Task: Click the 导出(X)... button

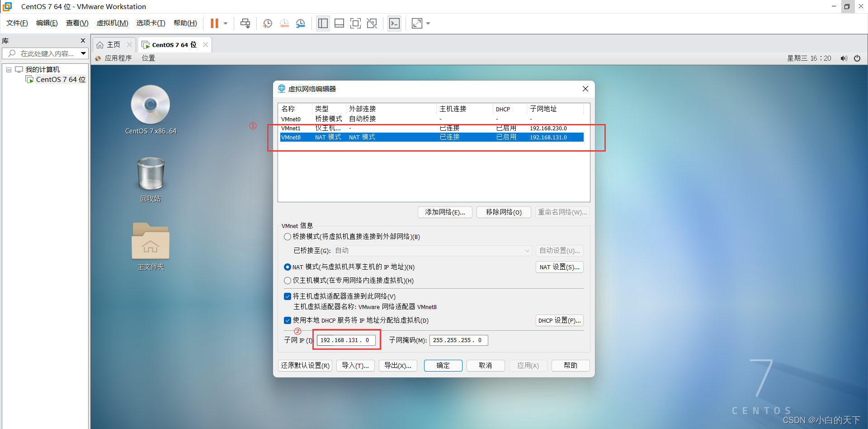Action: click(x=398, y=366)
